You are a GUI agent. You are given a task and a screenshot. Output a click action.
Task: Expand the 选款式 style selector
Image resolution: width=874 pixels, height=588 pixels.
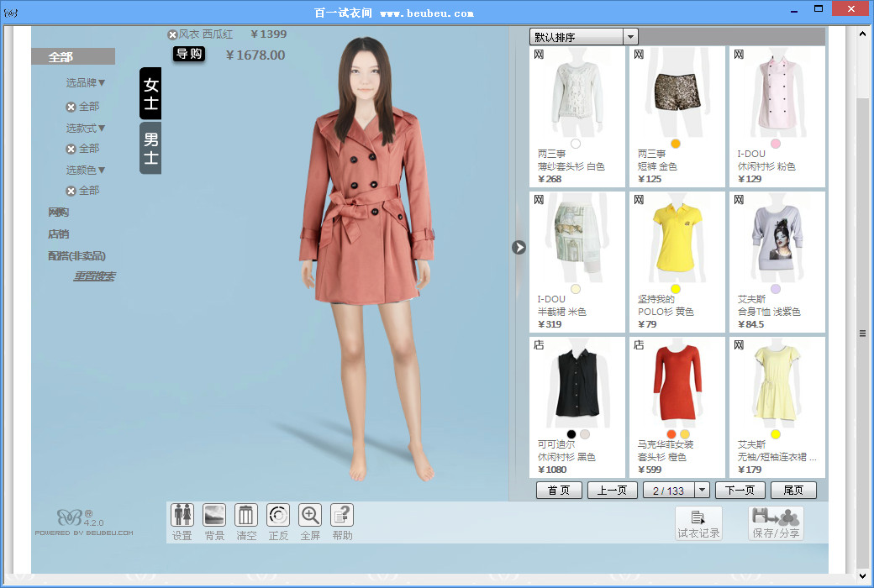pyautogui.click(x=86, y=128)
